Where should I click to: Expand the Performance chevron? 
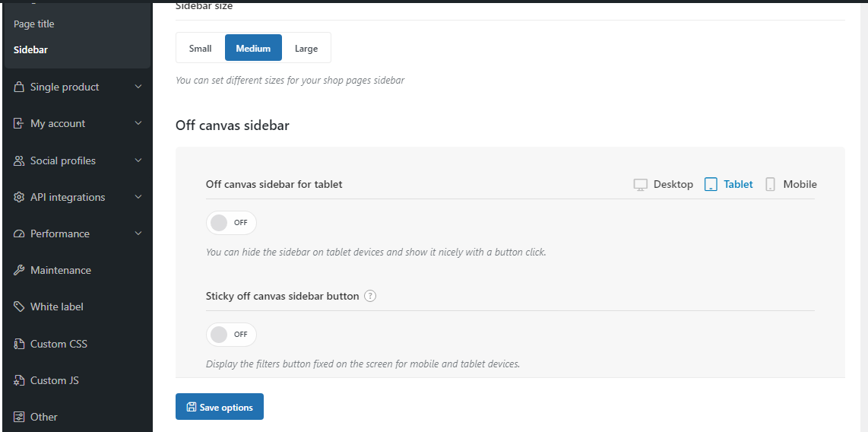click(138, 233)
